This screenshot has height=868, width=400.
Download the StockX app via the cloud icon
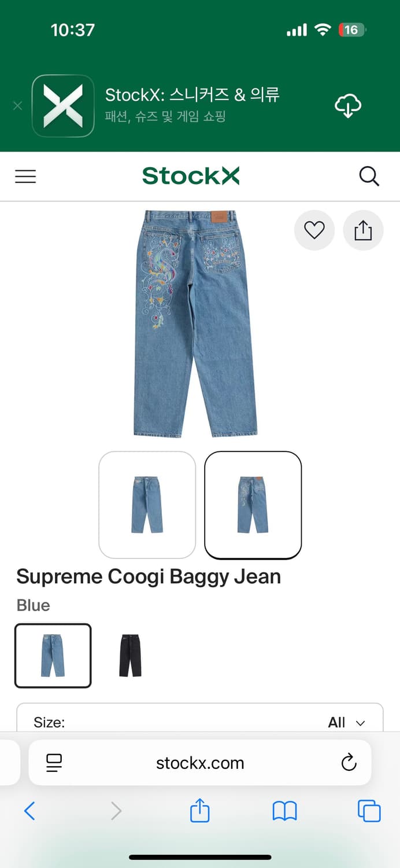point(348,106)
